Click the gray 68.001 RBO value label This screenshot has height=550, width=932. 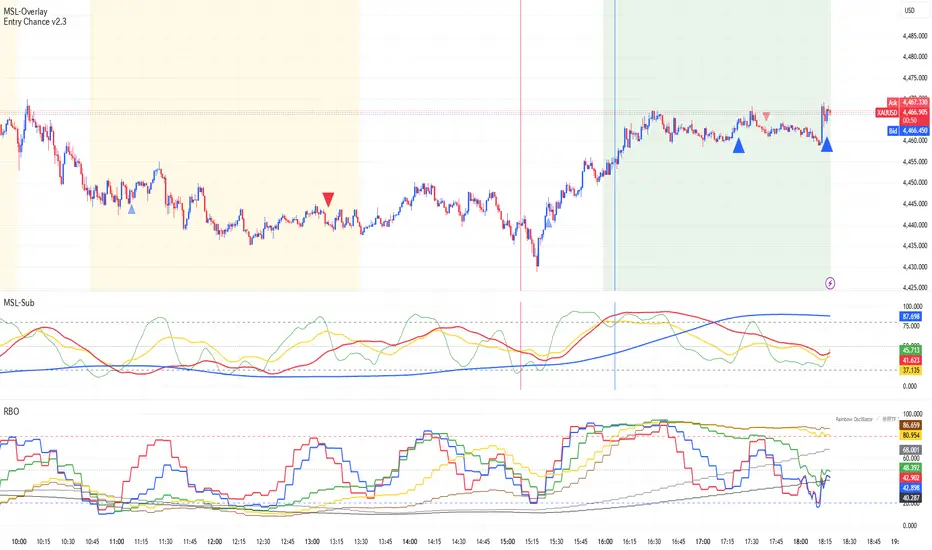[x=911, y=450]
